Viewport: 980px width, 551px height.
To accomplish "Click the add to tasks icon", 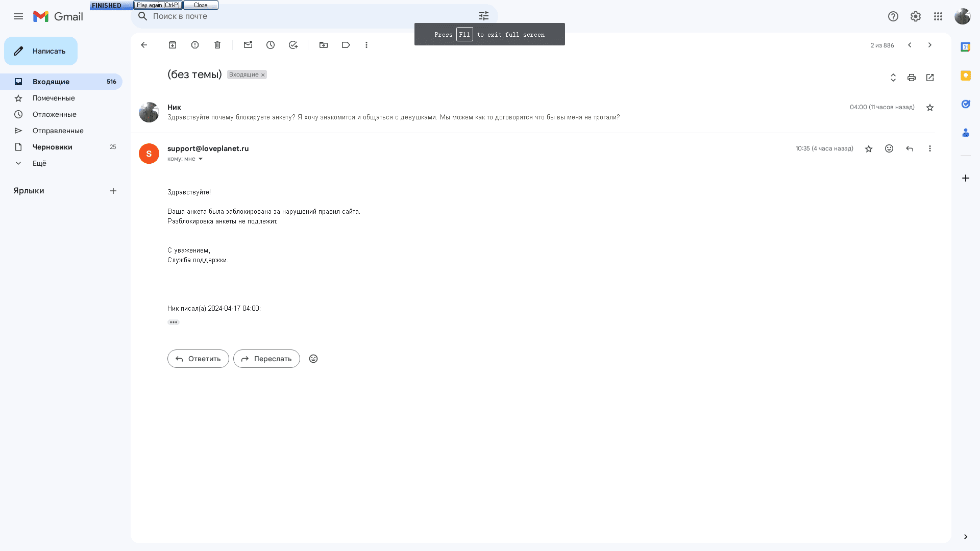I will coord(293,45).
